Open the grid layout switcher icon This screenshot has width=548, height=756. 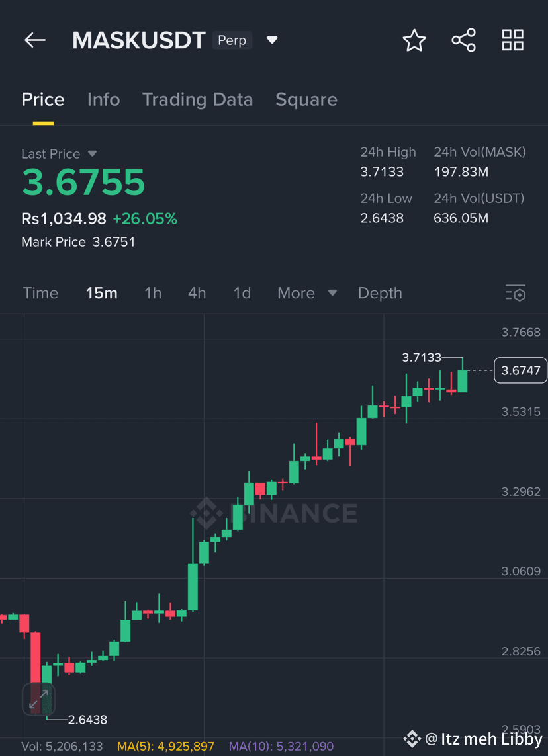coord(512,40)
